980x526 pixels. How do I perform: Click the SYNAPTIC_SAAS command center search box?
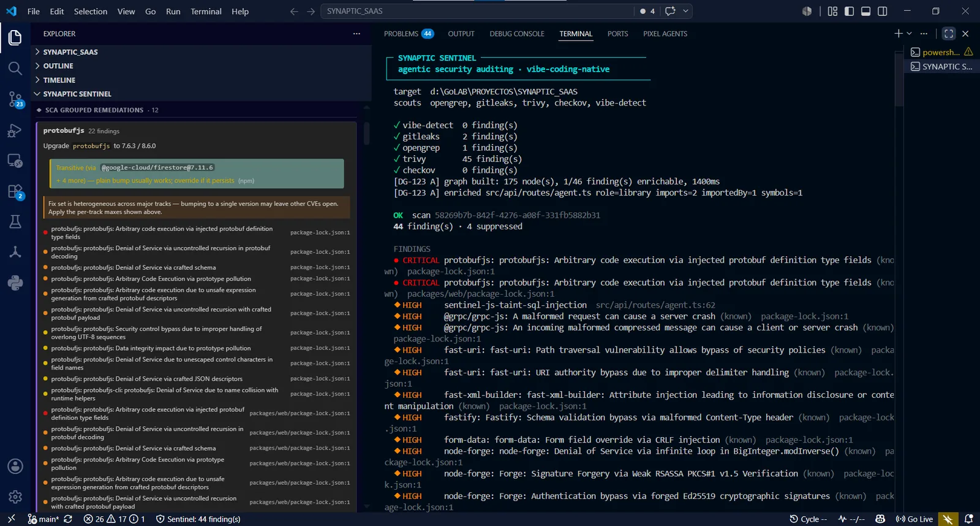pos(477,11)
